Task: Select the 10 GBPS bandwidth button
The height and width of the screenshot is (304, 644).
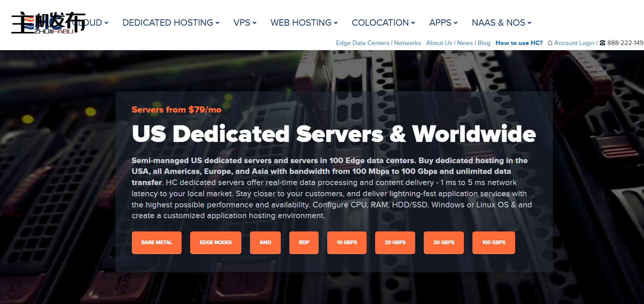Action: (x=347, y=242)
